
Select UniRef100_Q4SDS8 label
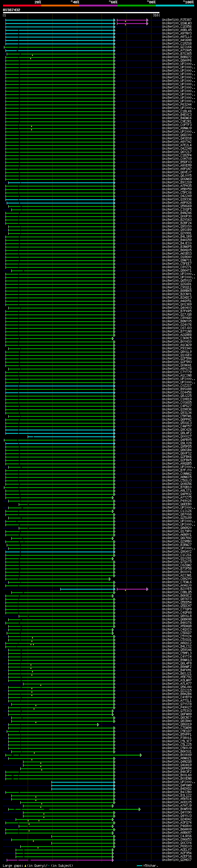pyautogui.click(x=176, y=138)
